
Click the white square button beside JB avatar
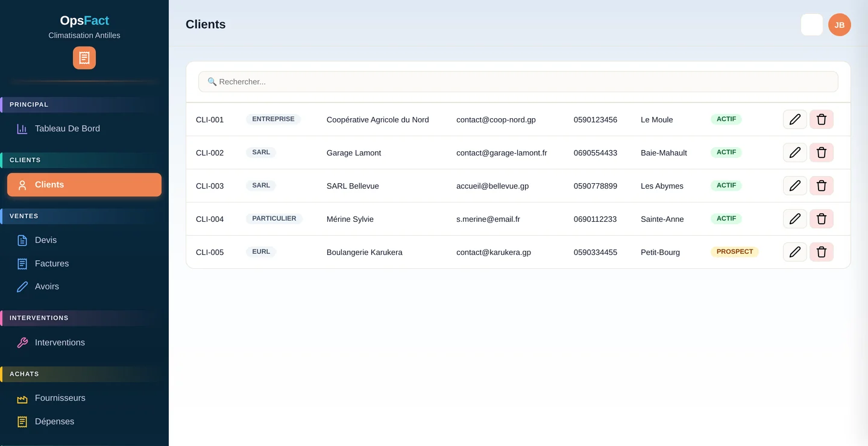click(812, 25)
